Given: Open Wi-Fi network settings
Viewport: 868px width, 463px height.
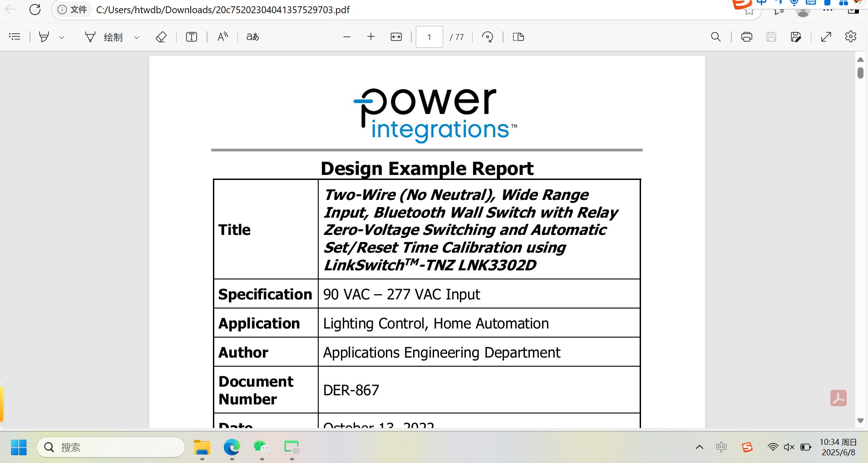Looking at the screenshot, I should [773, 447].
